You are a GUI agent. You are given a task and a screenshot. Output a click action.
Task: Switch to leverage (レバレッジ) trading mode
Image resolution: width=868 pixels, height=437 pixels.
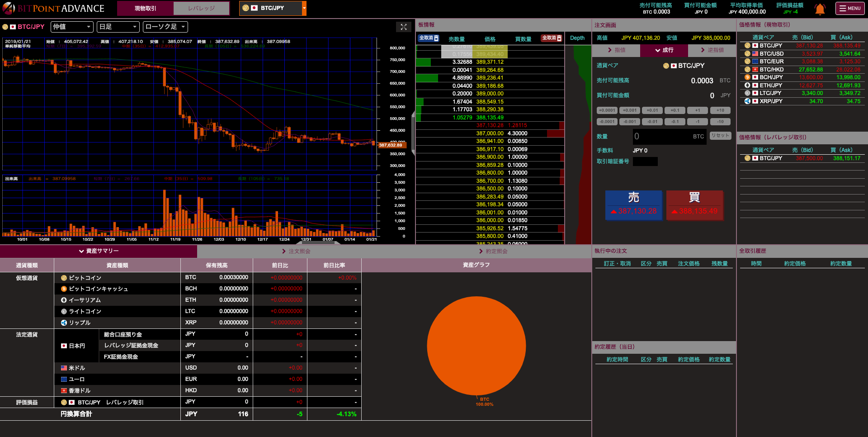pos(202,9)
